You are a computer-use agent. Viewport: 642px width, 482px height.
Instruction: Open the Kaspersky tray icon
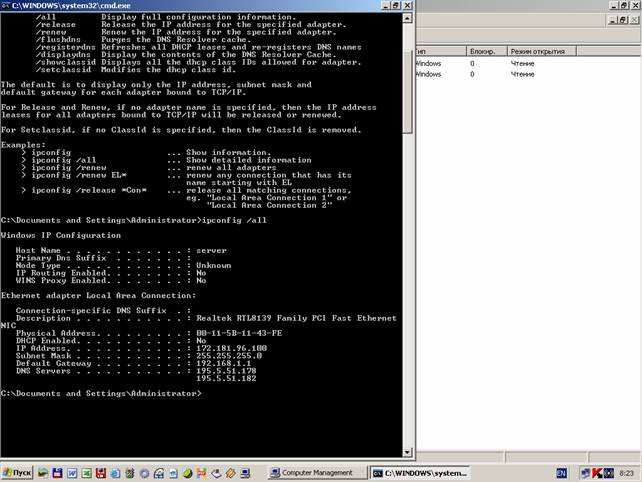click(x=597, y=473)
